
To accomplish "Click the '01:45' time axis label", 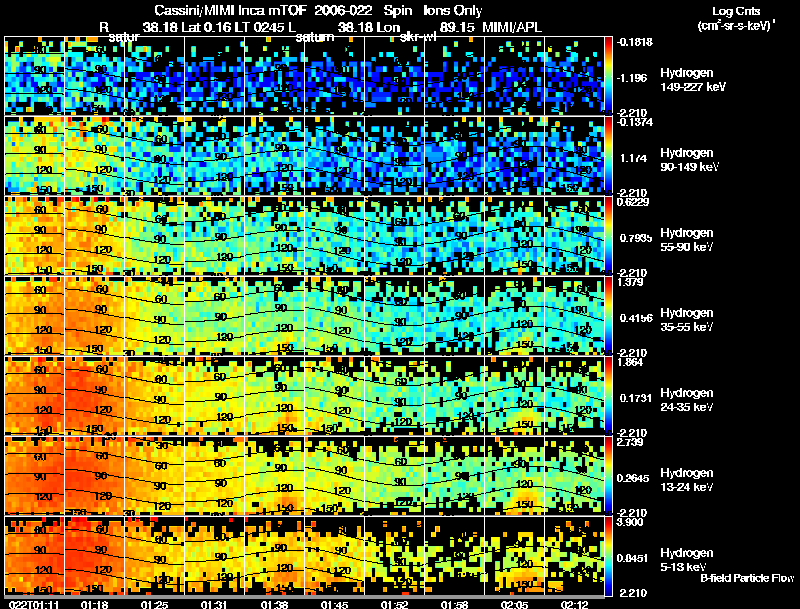I will tap(334, 605).
